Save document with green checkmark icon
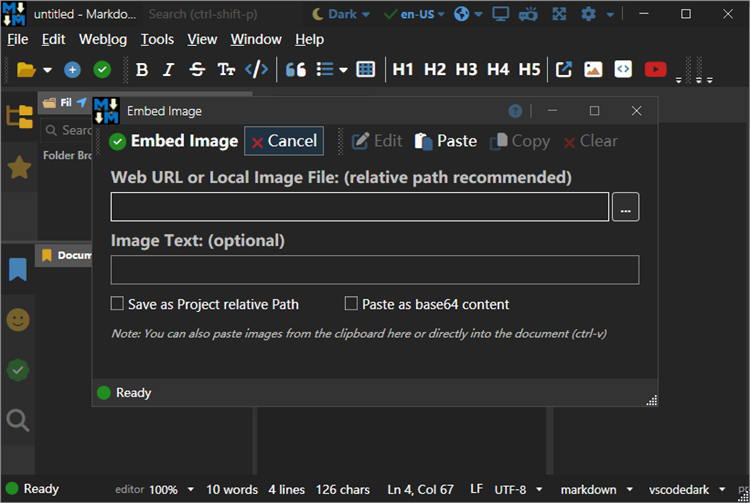 click(102, 70)
